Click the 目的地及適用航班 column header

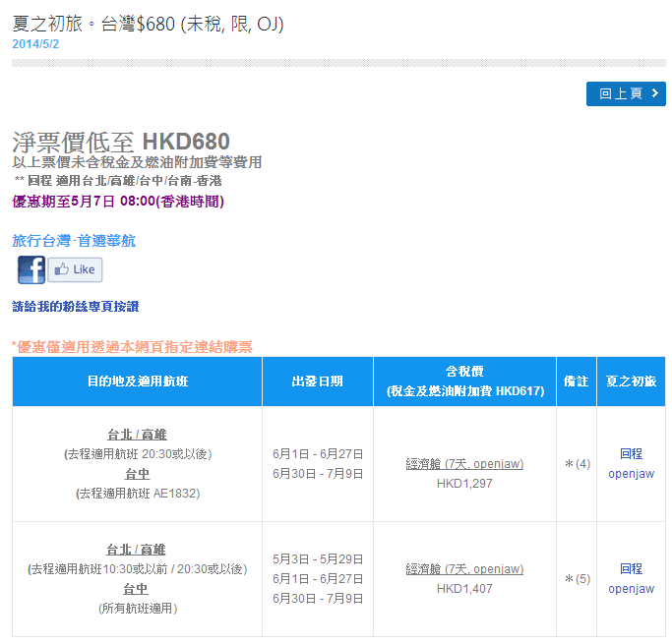137,381
